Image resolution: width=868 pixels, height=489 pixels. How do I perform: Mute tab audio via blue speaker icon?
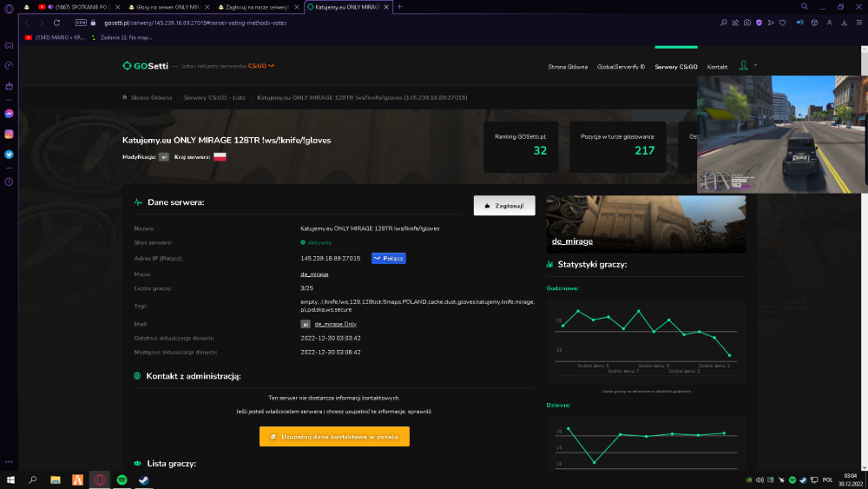[x=799, y=23]
